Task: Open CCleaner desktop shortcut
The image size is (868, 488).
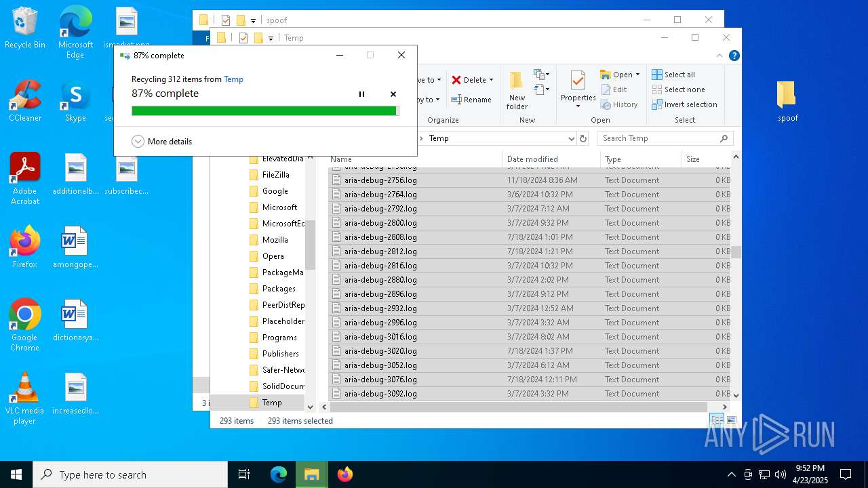Action: pos(24,101)
